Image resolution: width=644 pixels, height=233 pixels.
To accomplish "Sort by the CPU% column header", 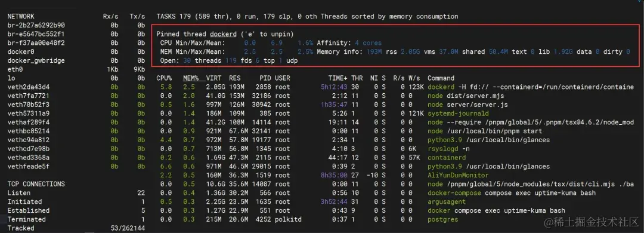I will 164,78.
